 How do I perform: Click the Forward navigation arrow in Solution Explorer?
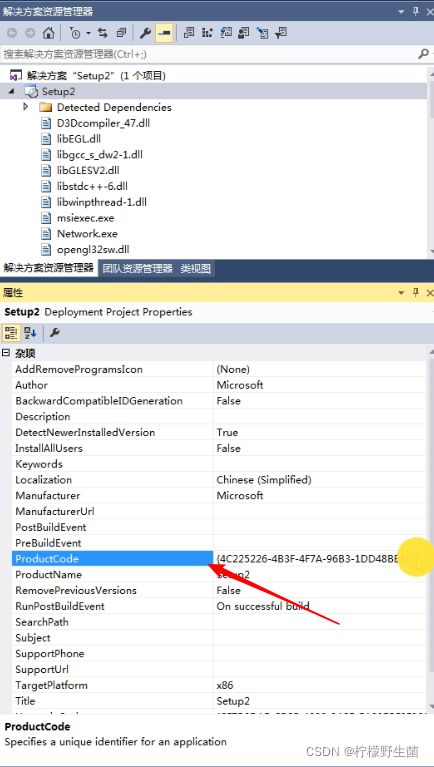(x=30, y=33)
